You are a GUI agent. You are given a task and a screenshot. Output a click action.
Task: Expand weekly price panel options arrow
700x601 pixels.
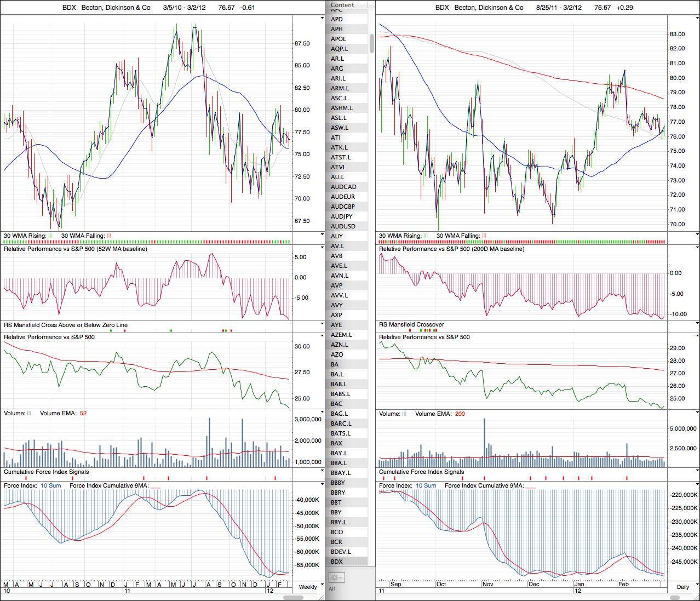[x=322, y=19]
